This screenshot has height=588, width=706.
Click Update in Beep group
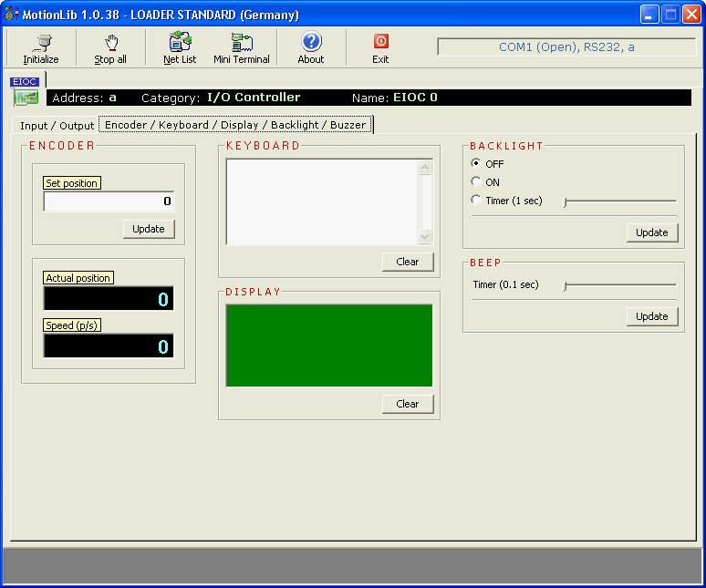652,316
